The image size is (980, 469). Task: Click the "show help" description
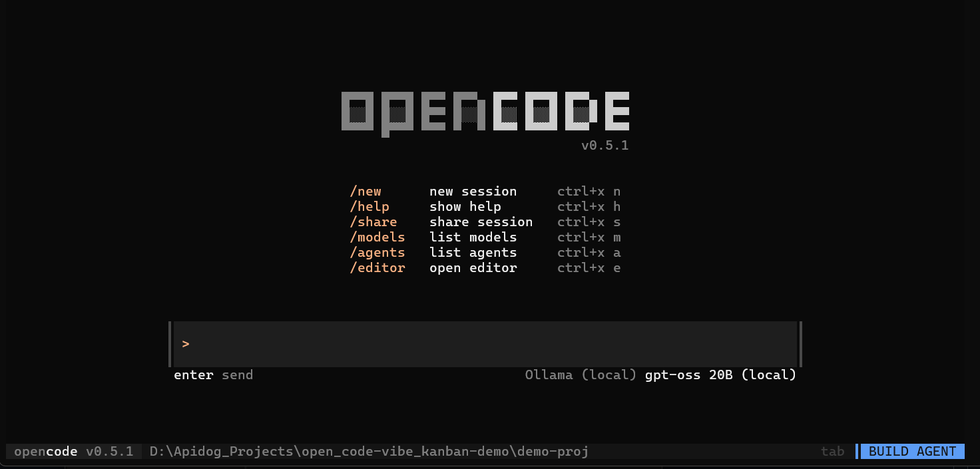click(x=465, y=207)
